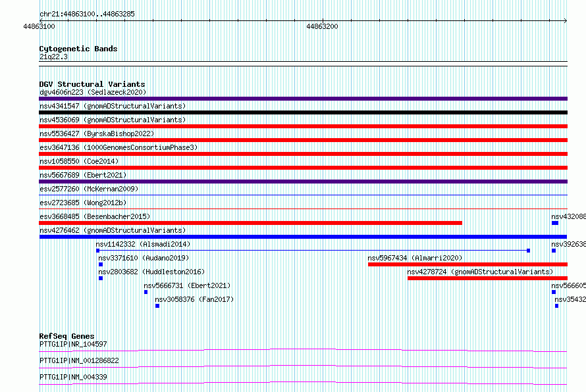
Task: Open esv3647136 (1000GenomesConsortiumPhase3) label
Action: [x=119, y=147]
